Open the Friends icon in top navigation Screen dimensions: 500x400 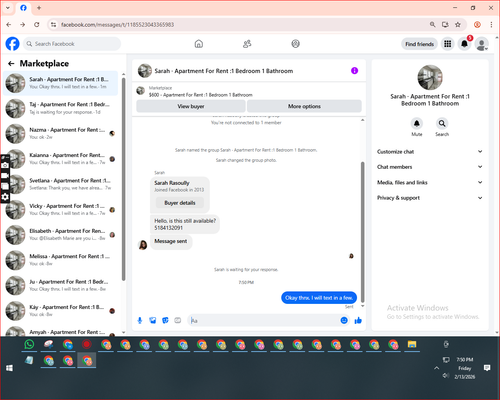click(x=247, y=44)
